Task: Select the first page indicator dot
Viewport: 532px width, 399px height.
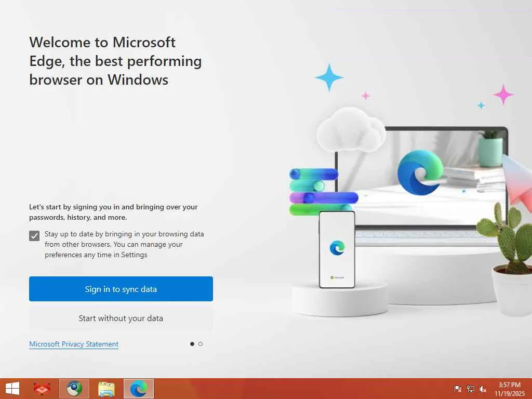Action: 192,344
